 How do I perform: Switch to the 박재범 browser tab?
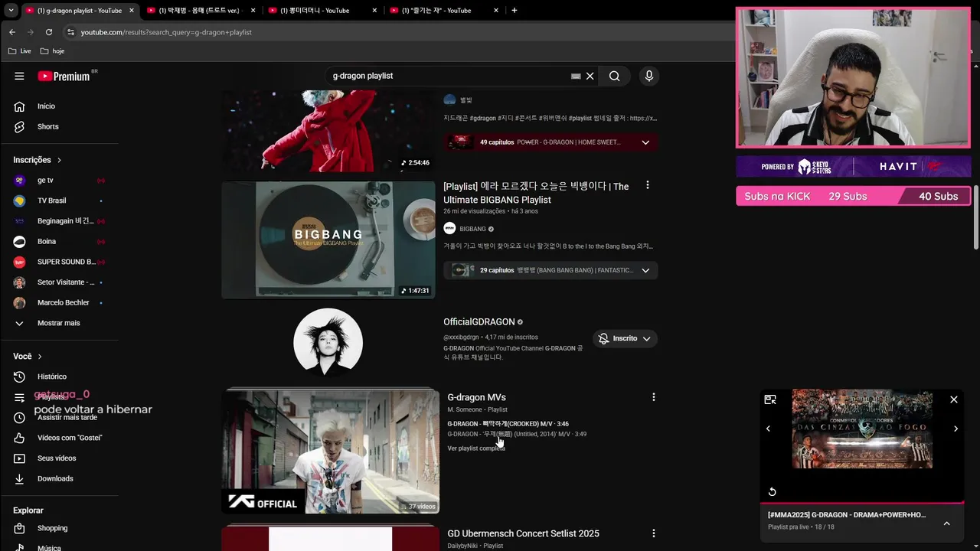point(200,11)
